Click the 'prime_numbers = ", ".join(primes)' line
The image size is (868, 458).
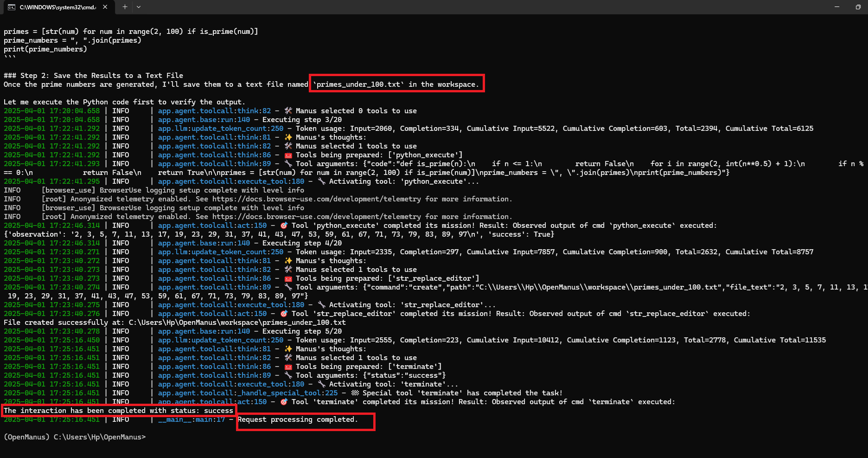click(72, 40)
